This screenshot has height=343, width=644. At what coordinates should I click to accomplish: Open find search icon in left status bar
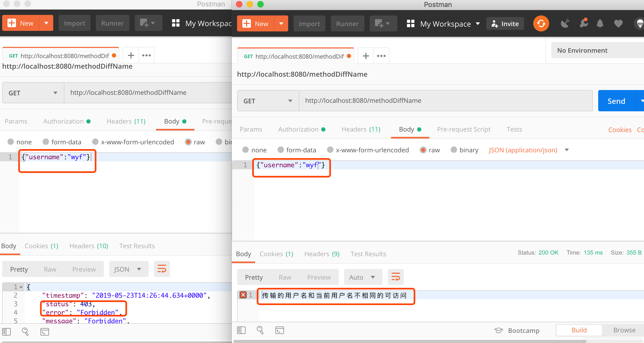[x=25, y=332]
